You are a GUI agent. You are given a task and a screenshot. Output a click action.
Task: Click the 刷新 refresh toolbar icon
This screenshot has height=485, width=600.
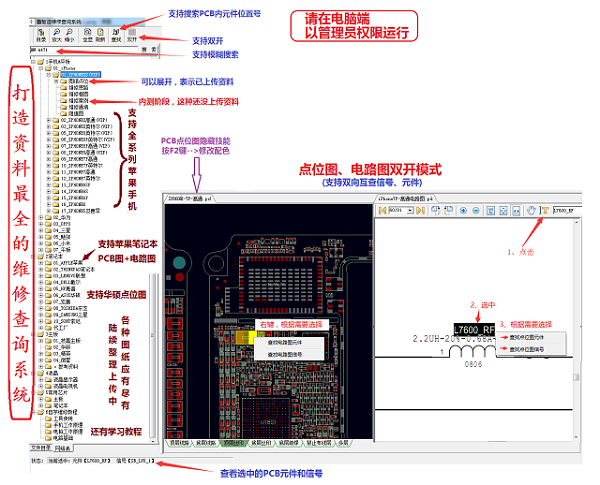point(100,35)
